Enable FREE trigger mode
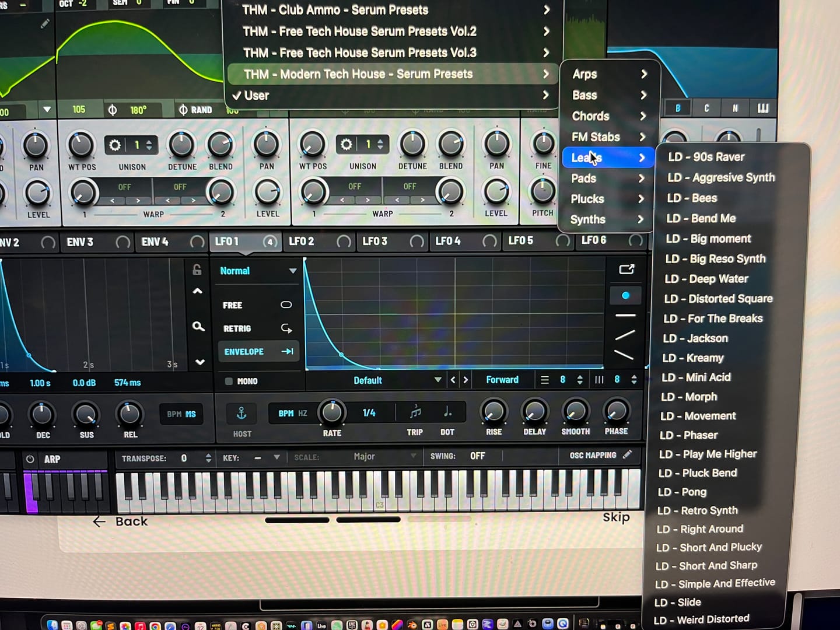 click(257, 305)
